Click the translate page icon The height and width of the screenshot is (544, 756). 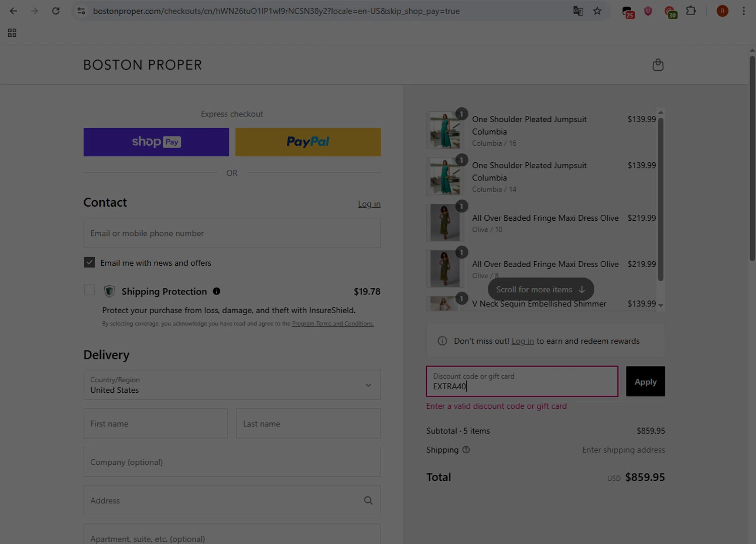click(x=578, y=11)
